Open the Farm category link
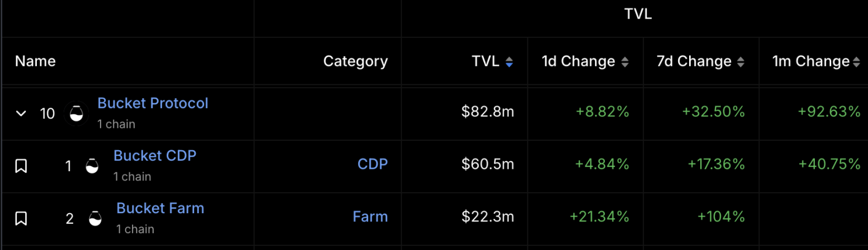The width and height of the screenshot is (868, 250). point(370,217)
